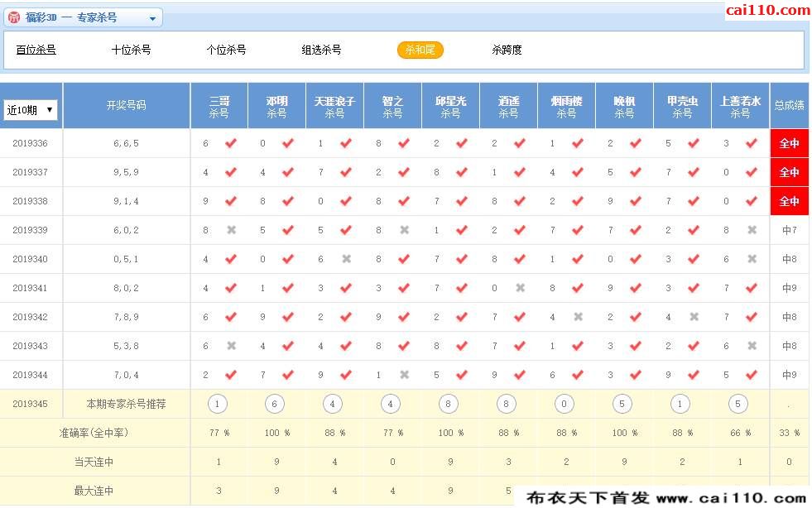Click 全中 badge for issue 2019336
The image size is (812, 508).
pos(790,143)
